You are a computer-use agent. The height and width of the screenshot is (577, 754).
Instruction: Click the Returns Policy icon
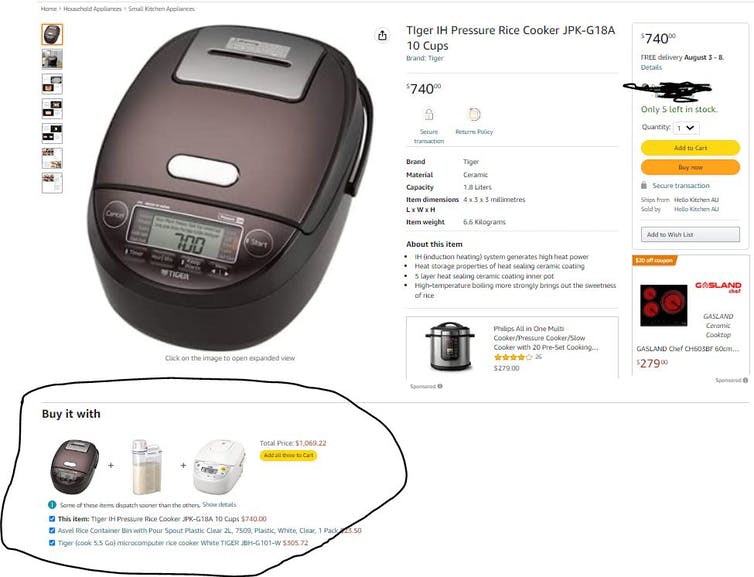pyautogui.click(x=474, y=114)
